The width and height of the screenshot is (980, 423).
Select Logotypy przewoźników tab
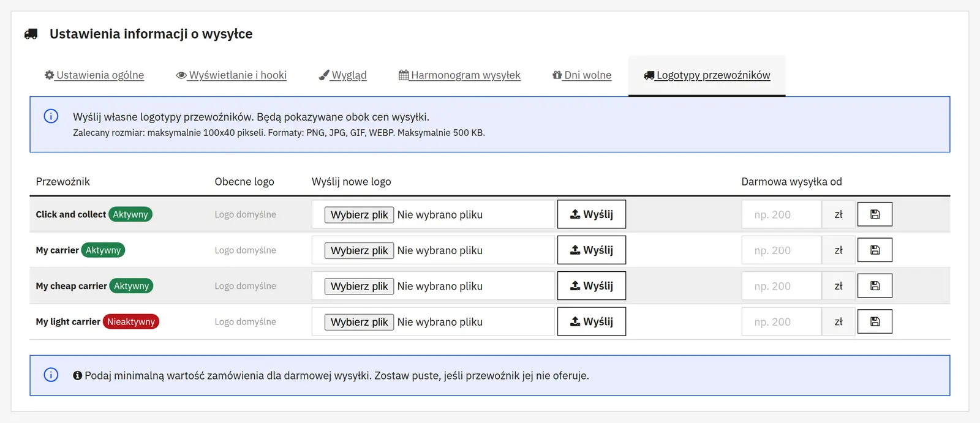(707, 75)
